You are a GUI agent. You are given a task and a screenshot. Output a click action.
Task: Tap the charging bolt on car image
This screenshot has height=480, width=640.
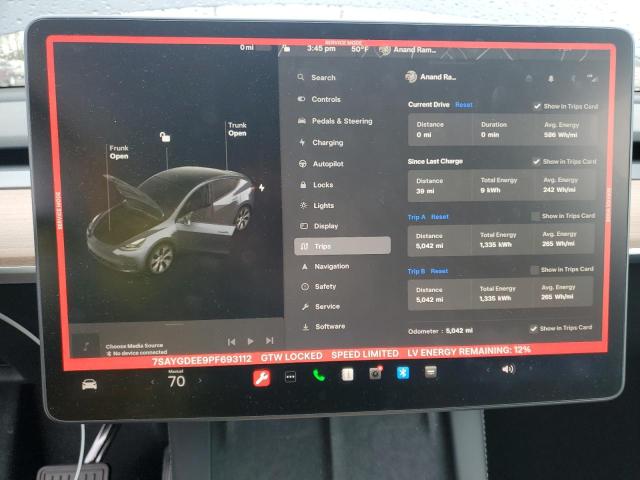point(262,188)
